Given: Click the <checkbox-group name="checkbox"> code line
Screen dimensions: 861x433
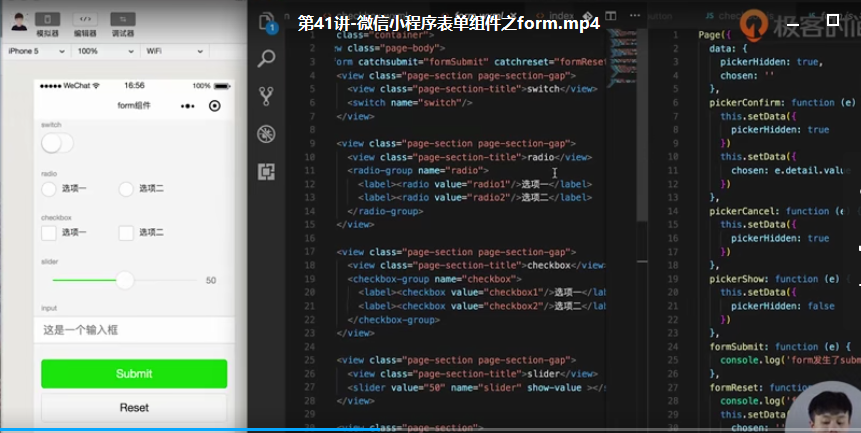Looking at the screenshot, I should click(434, 279).
